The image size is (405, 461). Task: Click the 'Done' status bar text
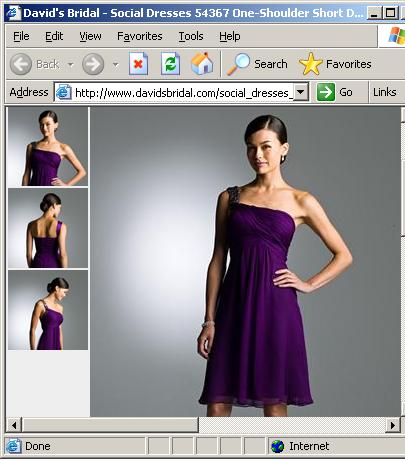click(38, 446)
